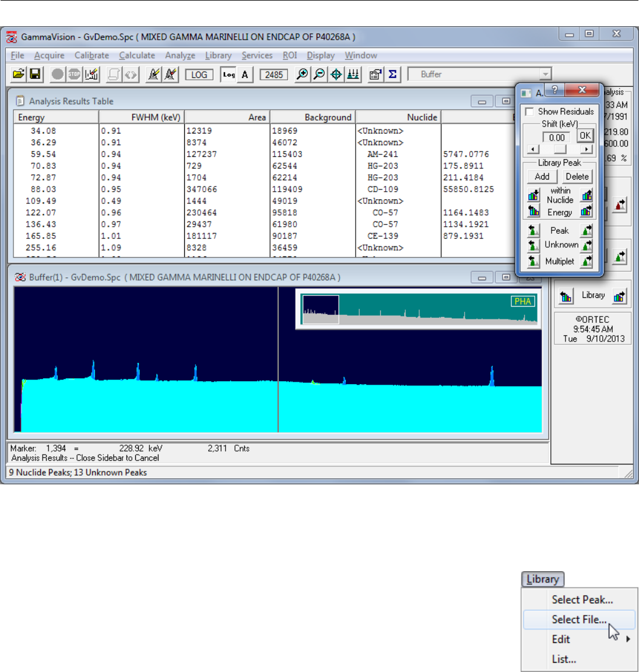Click the zoom out magnifier icon
Screen dimensions: 639x672
(x=319, y=75)
